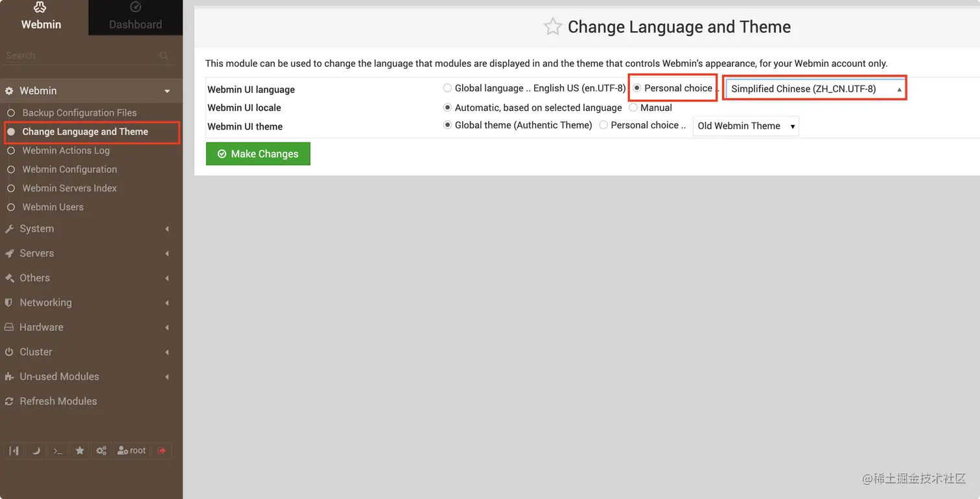Image resolution: width=980 pixels, height=499 pixels.
Task: Click the Dashboard speedometer icon
Action: pos(135,8)
